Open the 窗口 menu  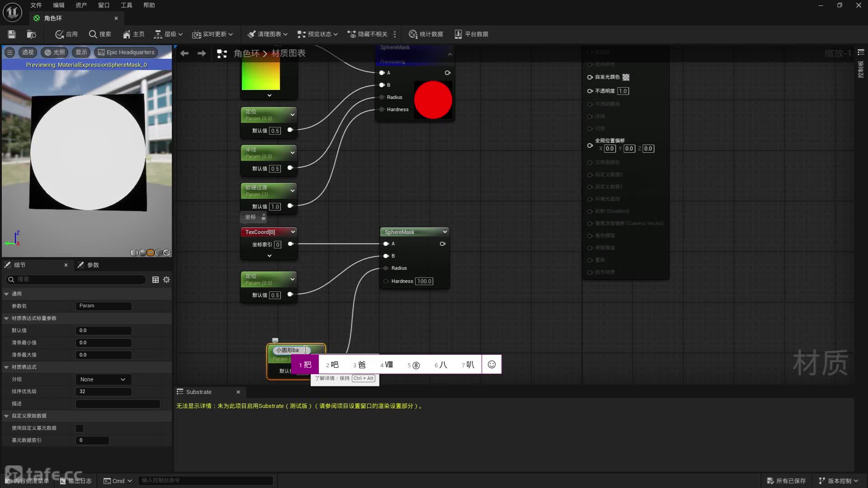click(104, 5)
